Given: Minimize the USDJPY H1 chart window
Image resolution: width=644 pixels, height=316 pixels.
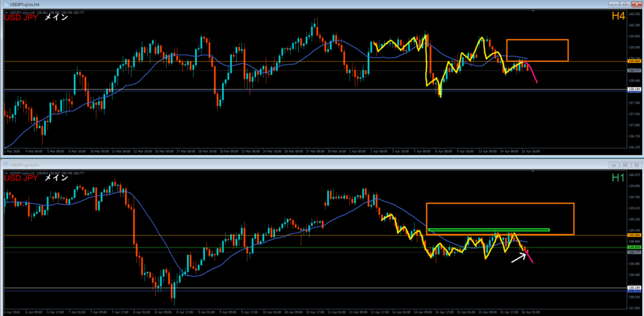Looking at the screenshot, I should click(614, 165).
